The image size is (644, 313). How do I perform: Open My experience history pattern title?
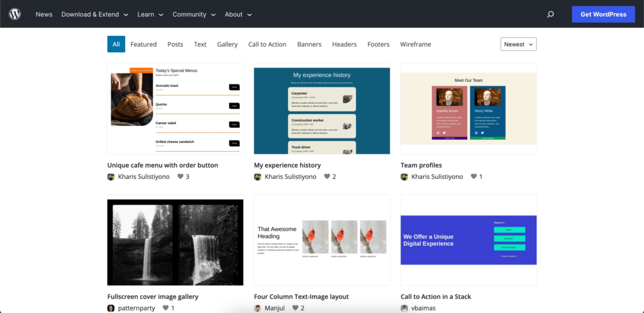point(287,165)
